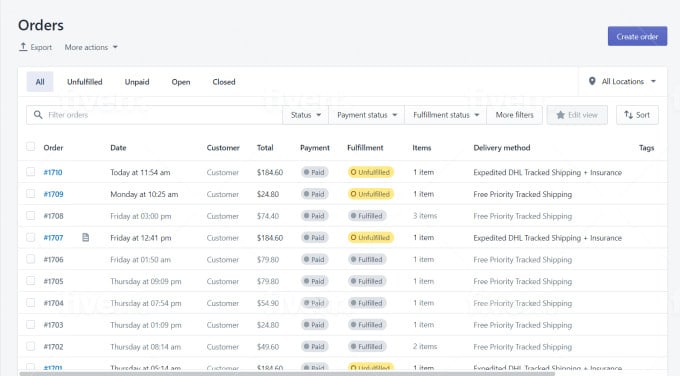Open the All Locations dropdown
This screenshot has height=376, width=680.
coord(623,82)
